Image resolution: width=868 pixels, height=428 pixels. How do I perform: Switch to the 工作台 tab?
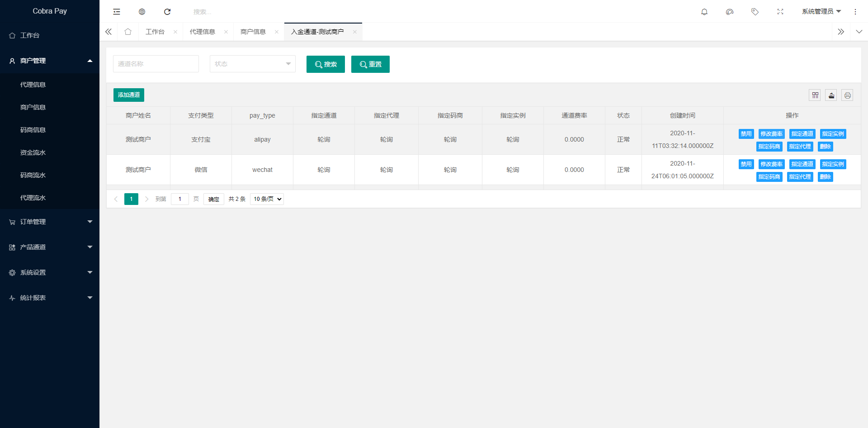155,32
